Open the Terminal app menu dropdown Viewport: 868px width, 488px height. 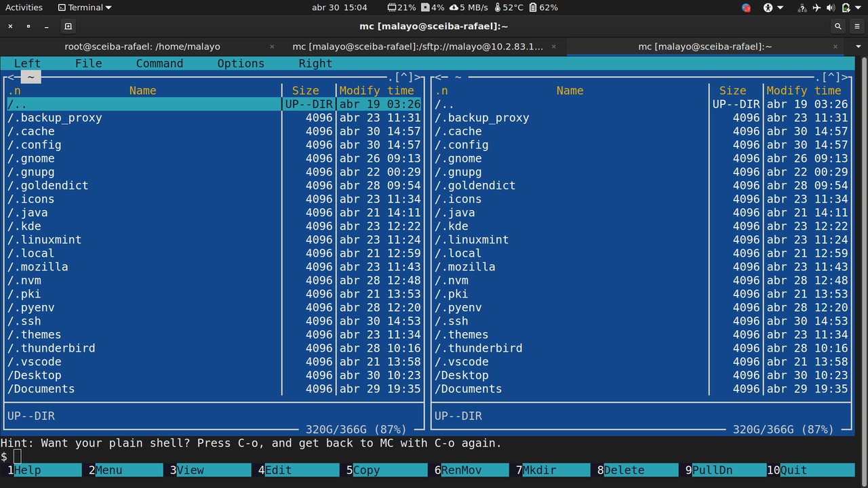coord(85,7)
